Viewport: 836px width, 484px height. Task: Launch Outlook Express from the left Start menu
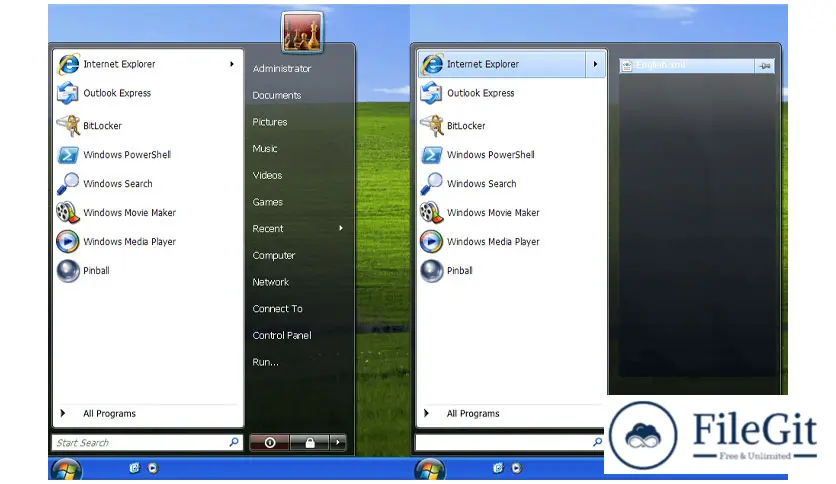[x=147, y=93]
